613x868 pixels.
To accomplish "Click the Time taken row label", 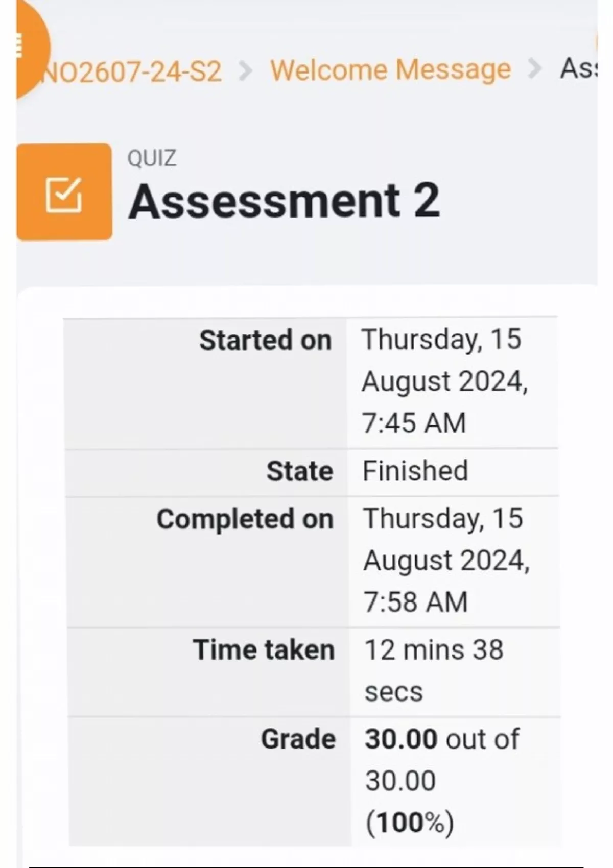I will click(x=264, y=650).
